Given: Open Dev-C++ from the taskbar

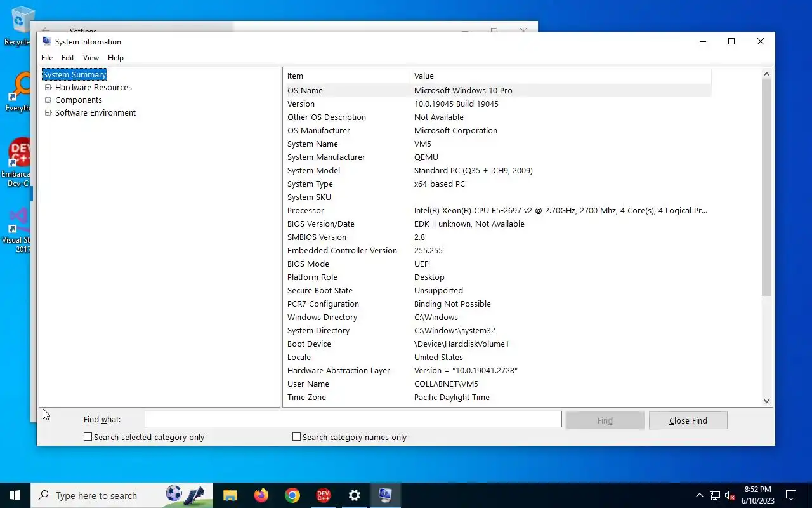Looking at the screenshot, I should (x=323, y=495).
